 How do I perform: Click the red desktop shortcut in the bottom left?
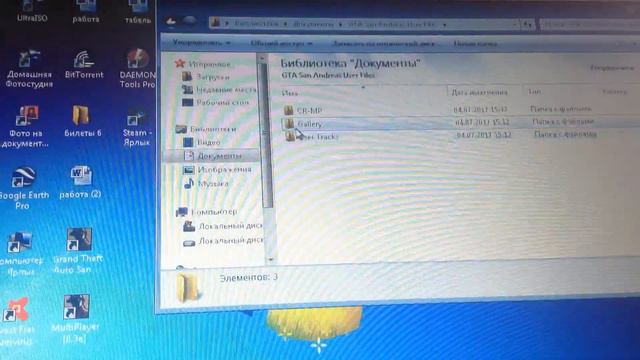[x=17, y=322]
